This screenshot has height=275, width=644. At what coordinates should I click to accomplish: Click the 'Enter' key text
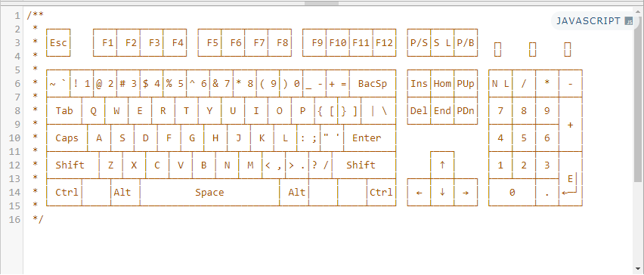[x=367, y=138]
